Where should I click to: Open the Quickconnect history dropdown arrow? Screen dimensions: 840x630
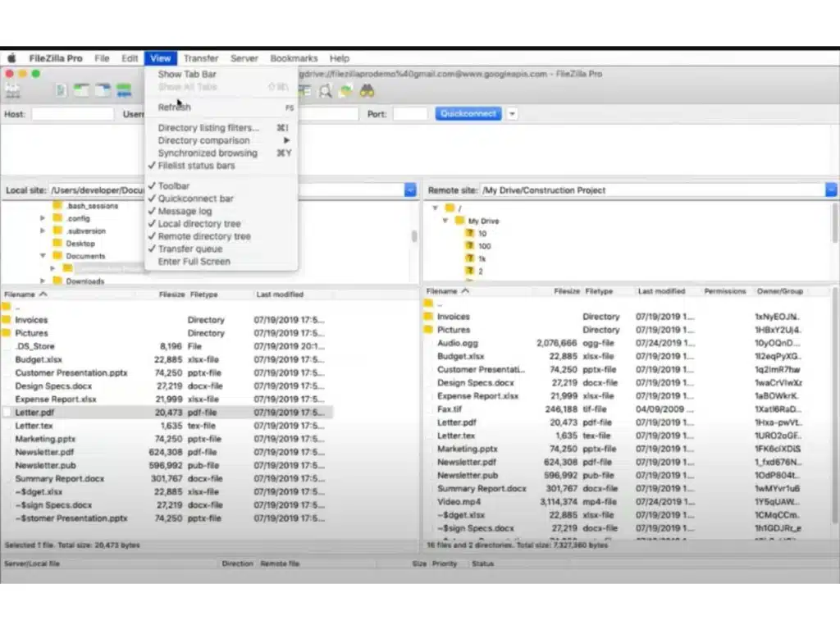point(512,114)
